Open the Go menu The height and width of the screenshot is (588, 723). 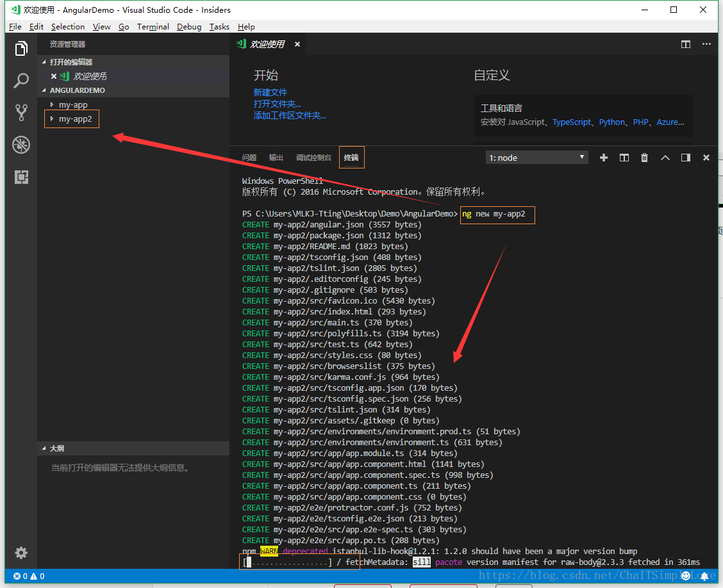124,27
